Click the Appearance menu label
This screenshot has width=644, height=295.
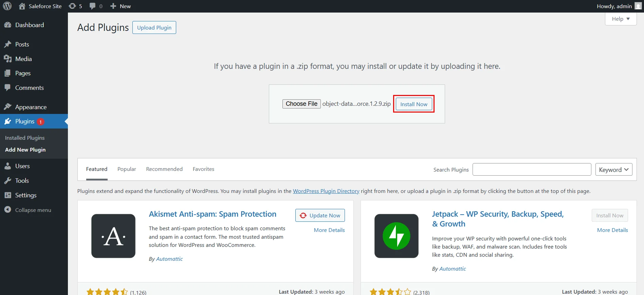(31, 107)
